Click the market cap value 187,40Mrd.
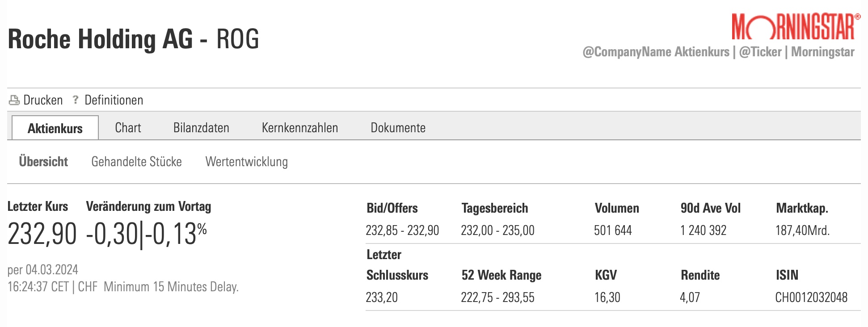The height and width of the screenshot is (327, 868). tap(802, 231)
